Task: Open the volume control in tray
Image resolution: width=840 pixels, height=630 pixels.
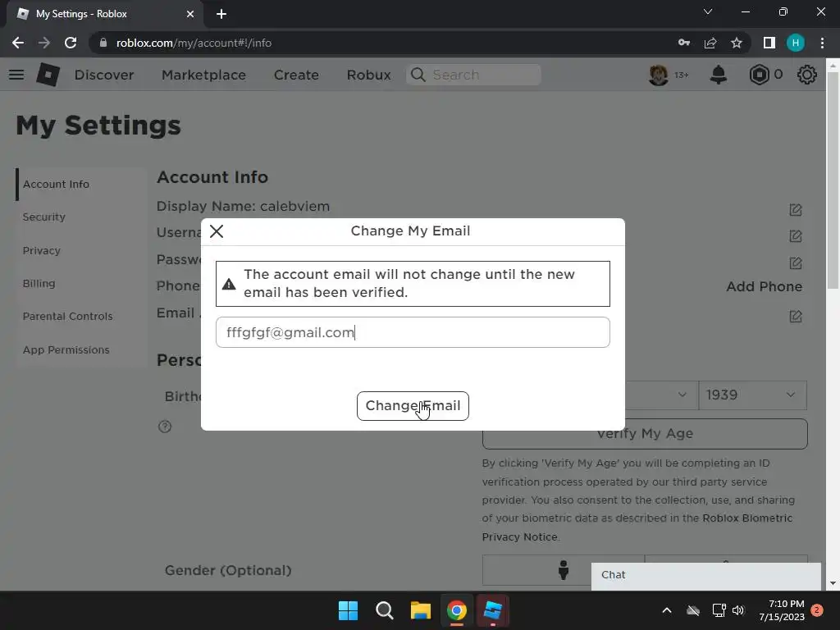Action: tap(738, 610)
